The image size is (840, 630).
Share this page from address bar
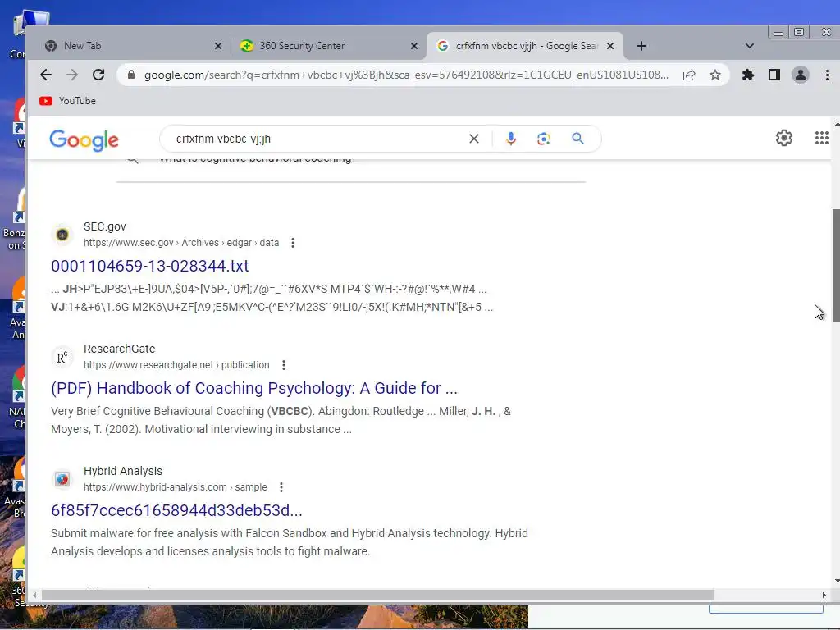pos(689,75)
